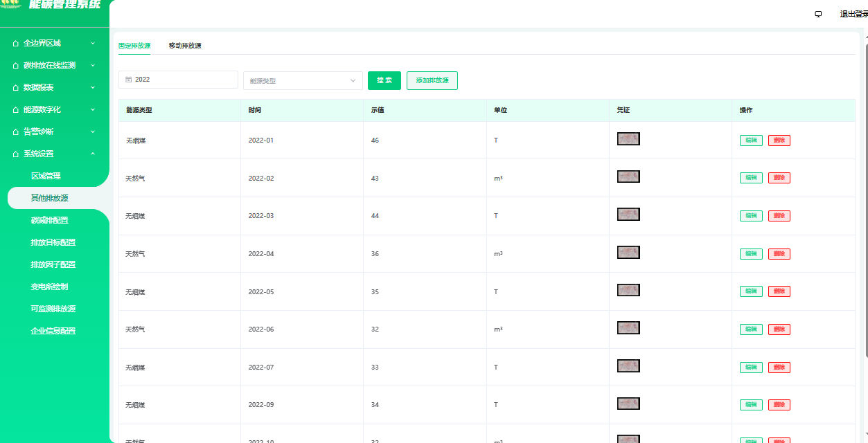Viewport: 868px width, 443px height.
Task: Expand the 碳排放在线监测 chevron arrow
Action: point(93,65)
